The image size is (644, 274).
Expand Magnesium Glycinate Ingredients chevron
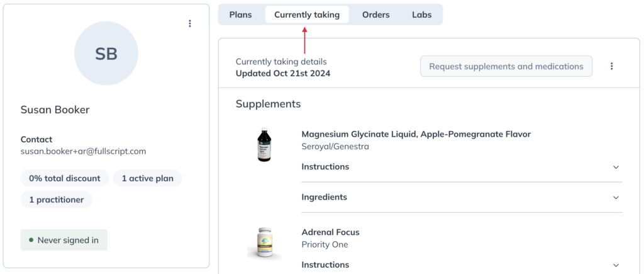616,198
